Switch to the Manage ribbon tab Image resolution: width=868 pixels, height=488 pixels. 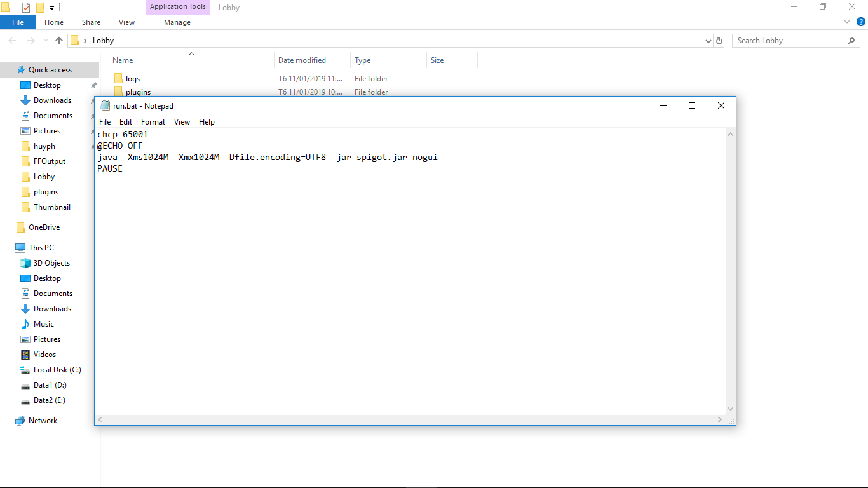tap(177, 22)
